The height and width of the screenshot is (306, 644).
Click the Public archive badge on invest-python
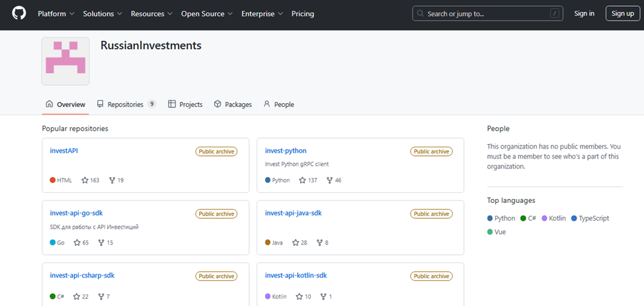pyautogui.click(x=431, y=151)
